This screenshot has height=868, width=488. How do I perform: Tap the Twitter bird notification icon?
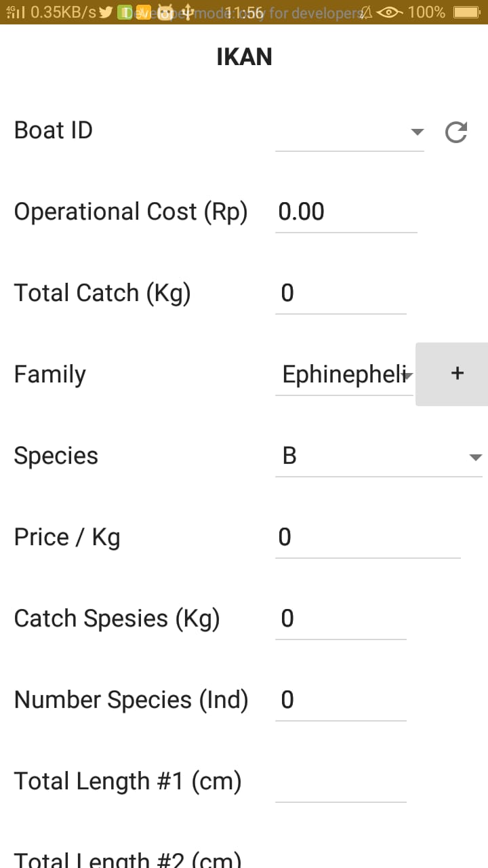click(106, 12)
